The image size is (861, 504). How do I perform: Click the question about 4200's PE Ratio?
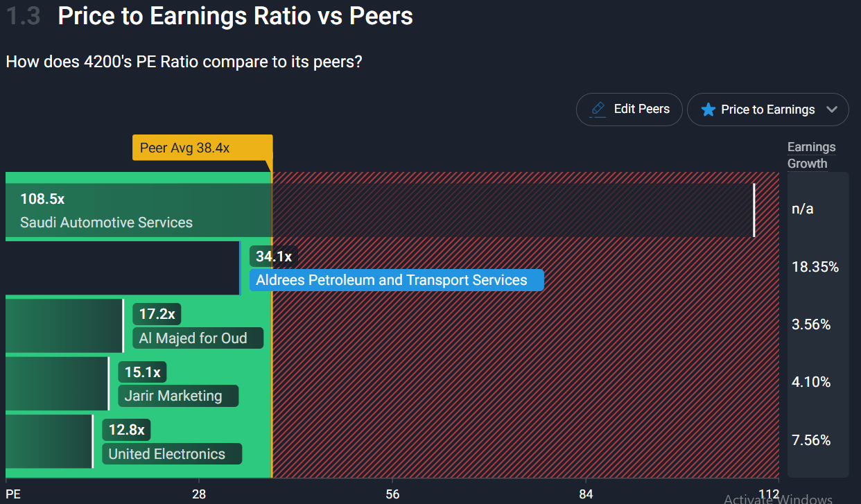(x=184, y=62)
